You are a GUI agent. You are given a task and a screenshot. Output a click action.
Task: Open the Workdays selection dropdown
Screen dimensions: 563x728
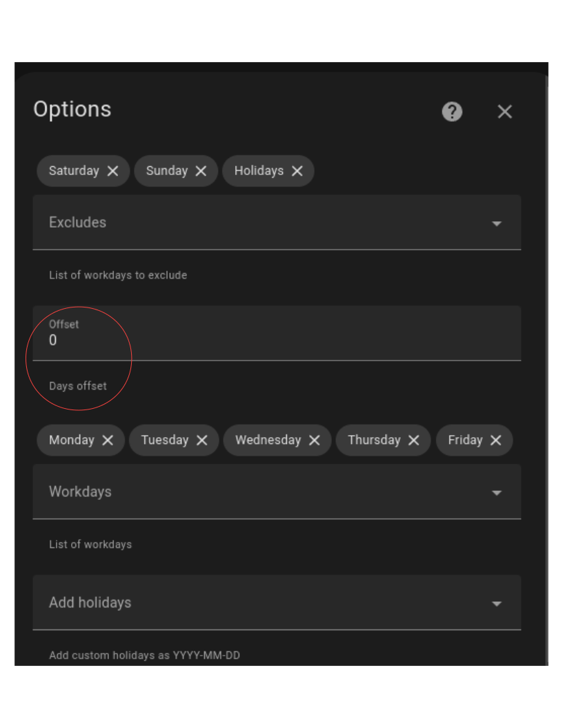point(276,492)
